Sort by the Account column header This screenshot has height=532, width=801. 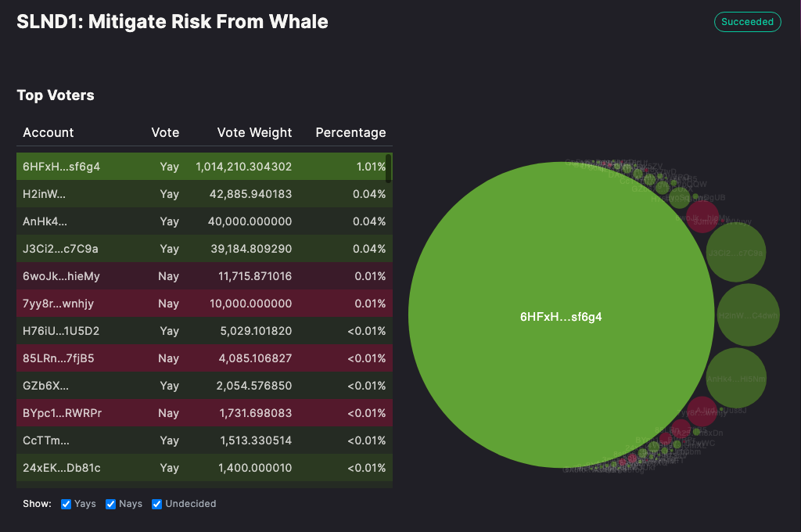click(48, 133)
